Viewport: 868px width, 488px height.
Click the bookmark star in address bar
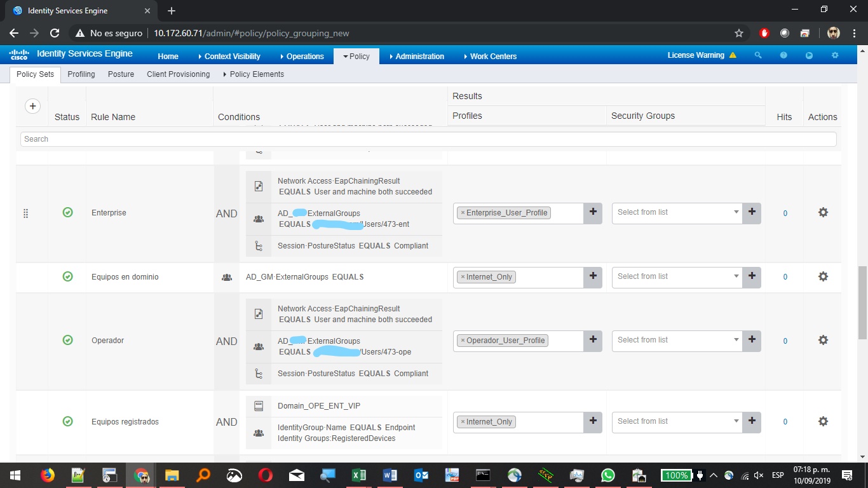[x=738, y=33]
